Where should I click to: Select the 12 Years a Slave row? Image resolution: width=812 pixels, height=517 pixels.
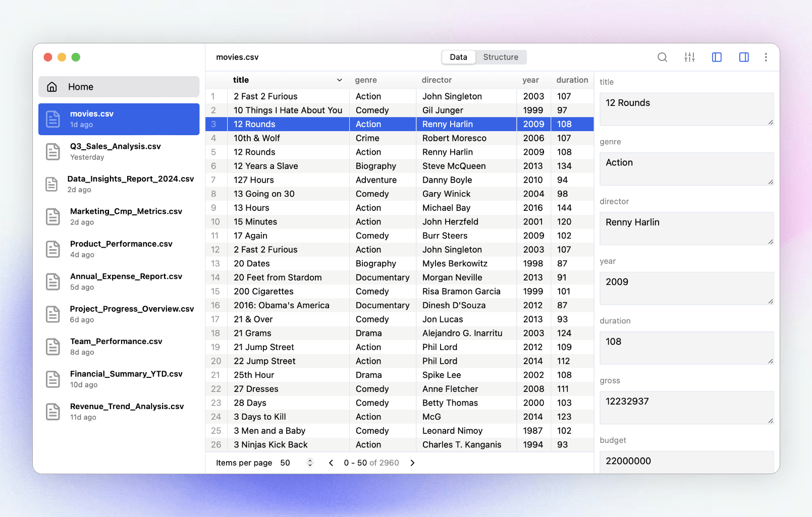(x=265, y=166)
